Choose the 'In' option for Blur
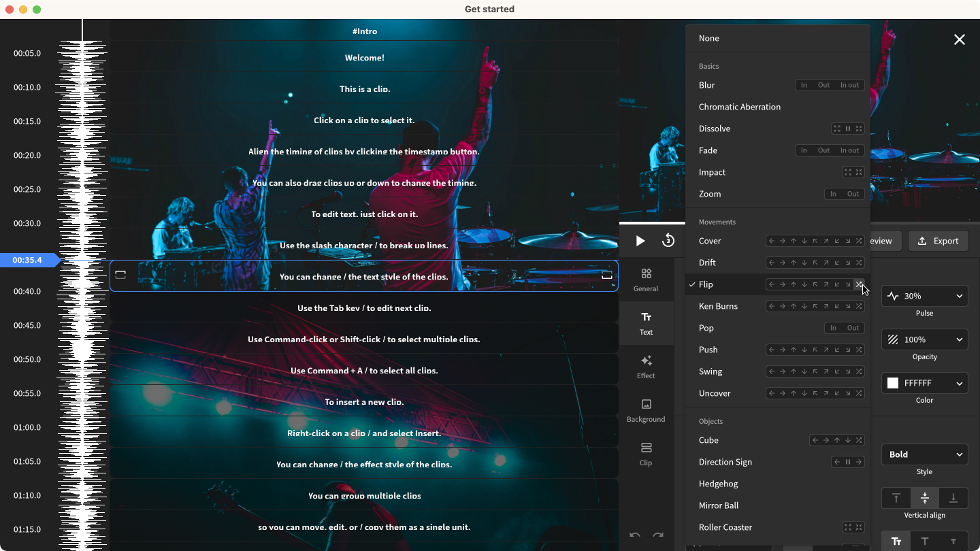This screenshot has height=551, width=980. [x=804, y=85]
